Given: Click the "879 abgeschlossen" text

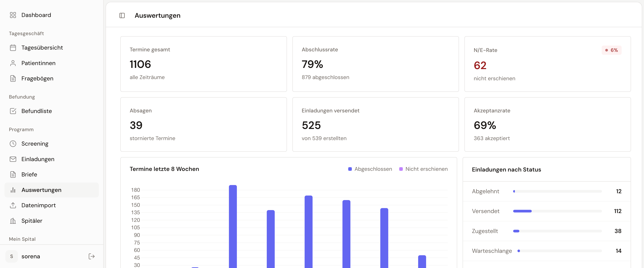Looking at the screenshot, I should pyautogui.click(x=325, y=77).
